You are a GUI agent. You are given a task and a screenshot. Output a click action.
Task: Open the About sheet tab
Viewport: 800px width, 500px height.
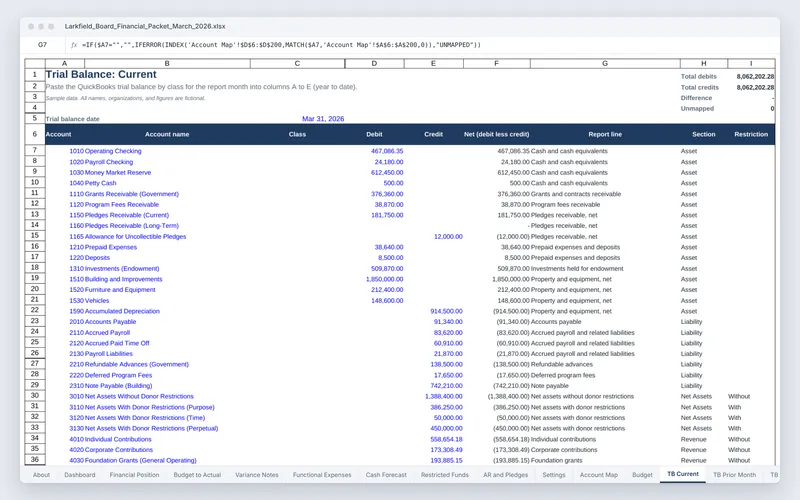click(x=41, y=474)
